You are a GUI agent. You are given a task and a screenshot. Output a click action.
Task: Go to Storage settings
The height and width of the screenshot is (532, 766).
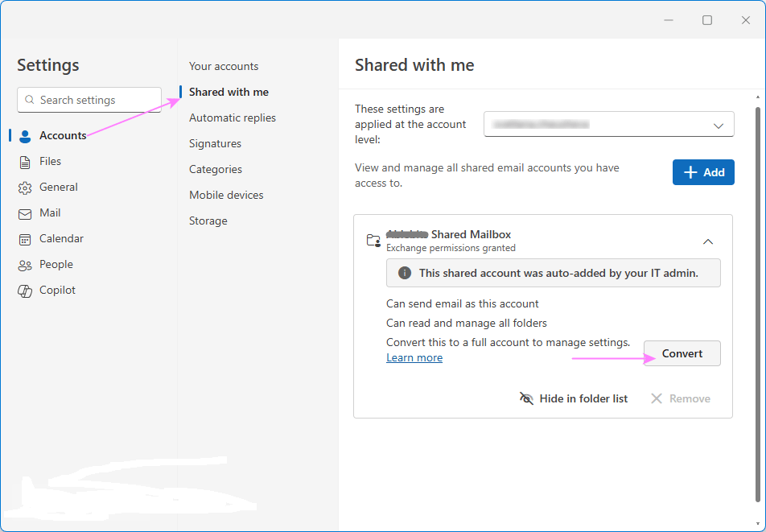[208, 221]
